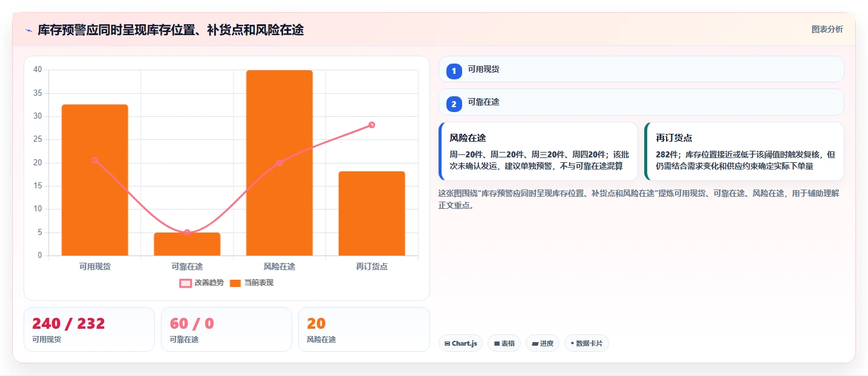
Task: Click the number 2 badge
Action: pos(454,104)
